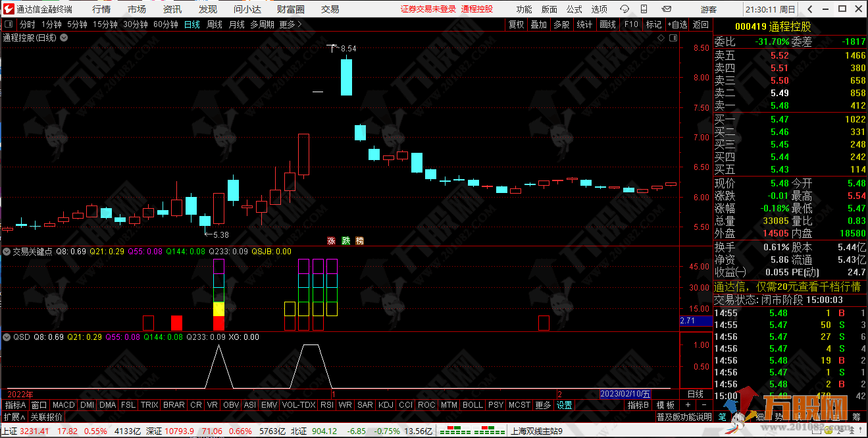Switch to 月线 monthly period
Screen dimensions: 868x438
coord(237,24)
